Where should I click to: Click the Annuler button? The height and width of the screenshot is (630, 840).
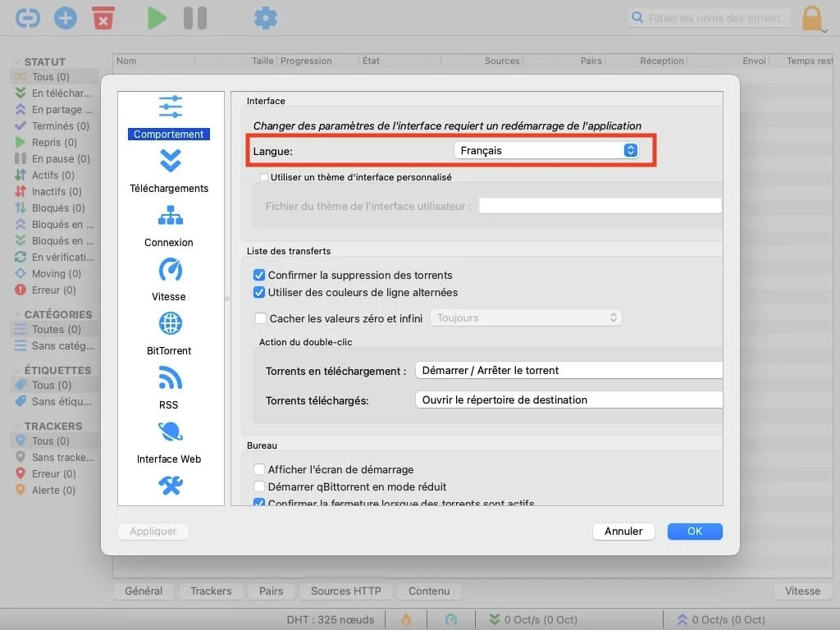pos(623,531)
